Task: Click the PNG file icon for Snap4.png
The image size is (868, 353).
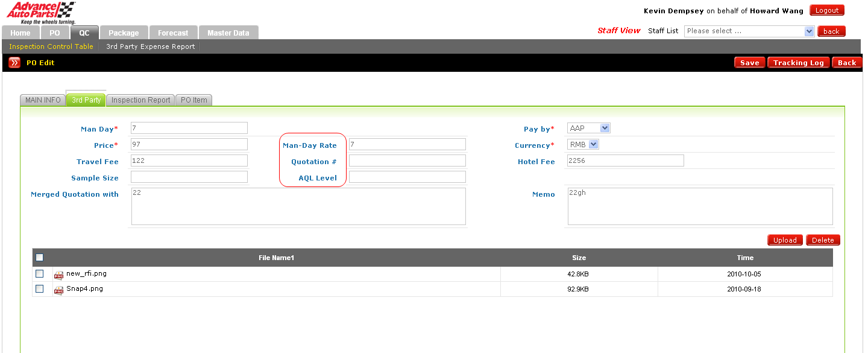Action: pos(58,290)
